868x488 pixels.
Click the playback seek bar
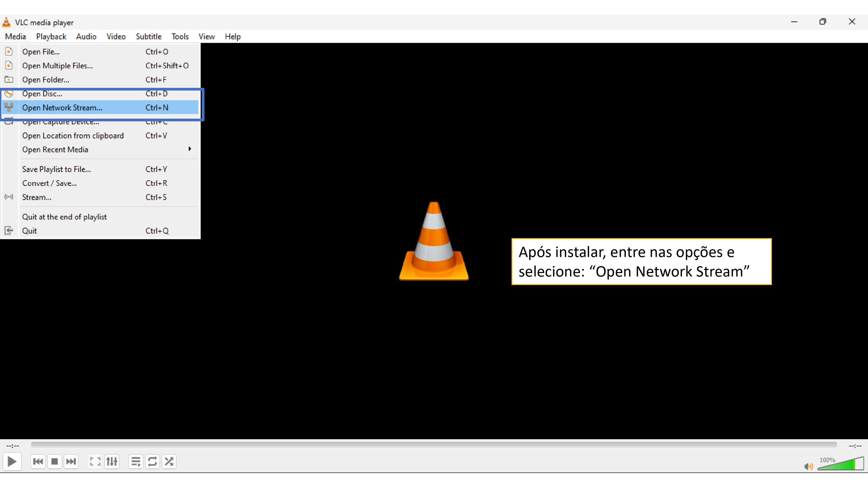[434, 445]
